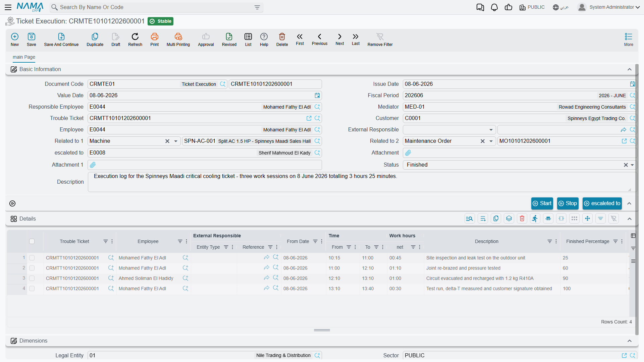Screen dimensions: 644x362
Task: Select row 2 checkbox in Details
Action: coord(32,268)
